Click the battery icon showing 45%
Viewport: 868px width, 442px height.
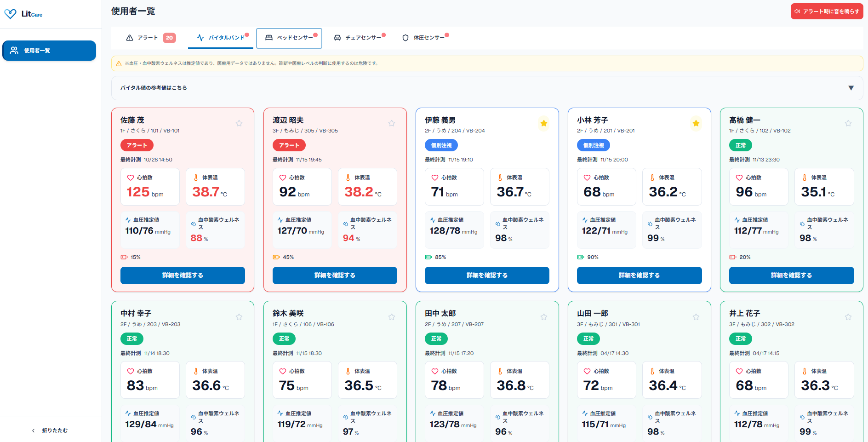[x=276, y=257]
